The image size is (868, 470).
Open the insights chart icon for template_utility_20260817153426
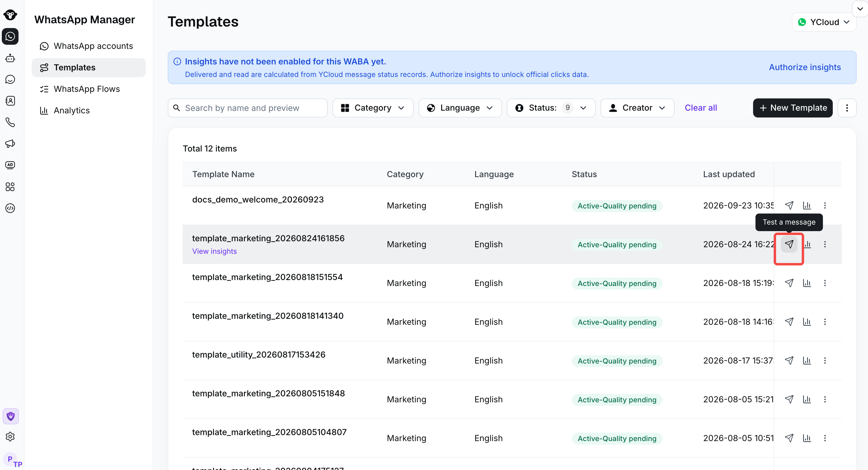(x=807, y=361)
